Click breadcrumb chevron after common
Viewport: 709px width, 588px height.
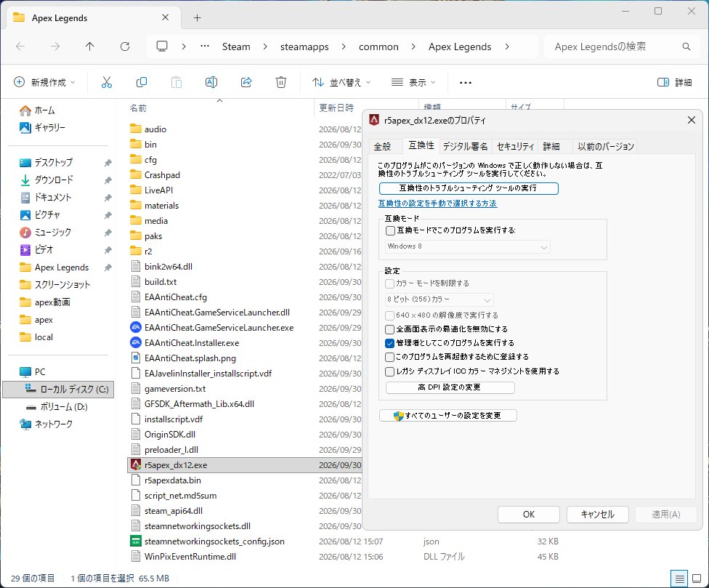[413, 47]
